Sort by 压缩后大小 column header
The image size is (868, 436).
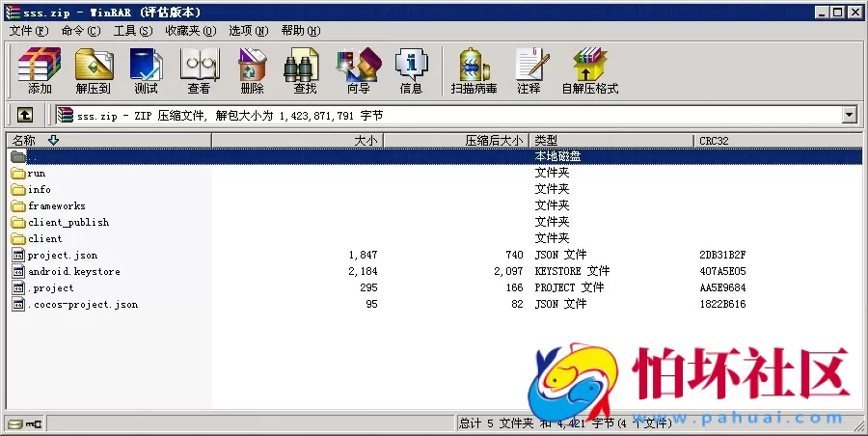(457, 140)
